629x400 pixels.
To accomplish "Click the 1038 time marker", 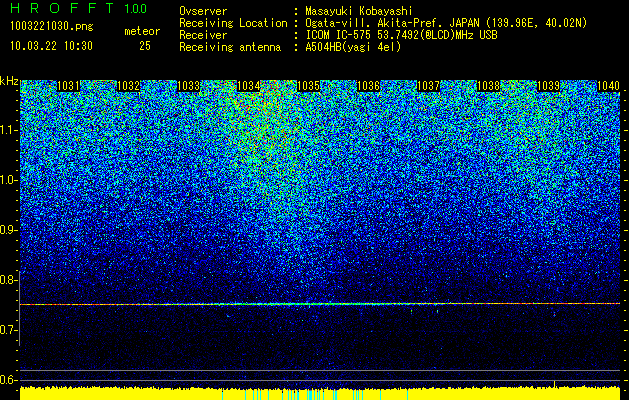I will (488, 86).
